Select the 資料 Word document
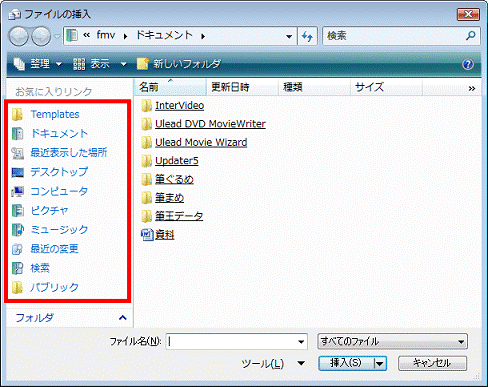Viewport: 488px width, 387px height. pyautogui.click(x=165, y=235)
